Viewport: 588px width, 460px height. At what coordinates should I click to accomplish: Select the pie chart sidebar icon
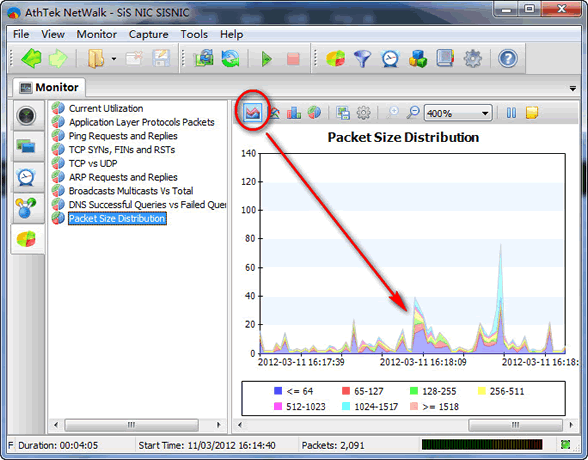point(26,239)
